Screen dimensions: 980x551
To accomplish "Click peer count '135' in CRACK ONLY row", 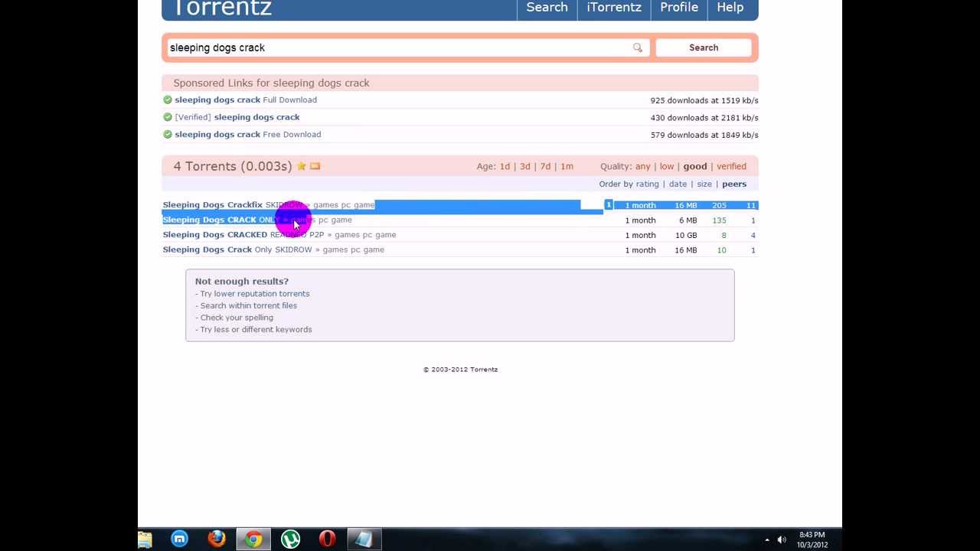I will [719, 220].
